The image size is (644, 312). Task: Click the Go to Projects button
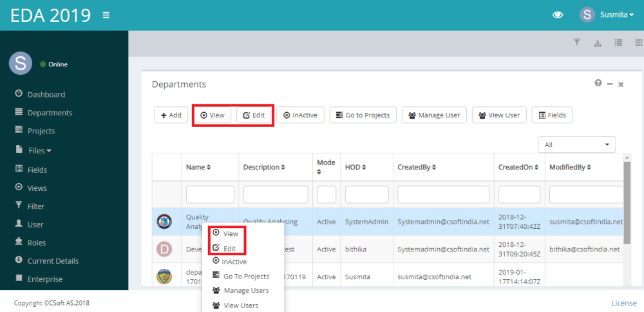pos(363,115)
